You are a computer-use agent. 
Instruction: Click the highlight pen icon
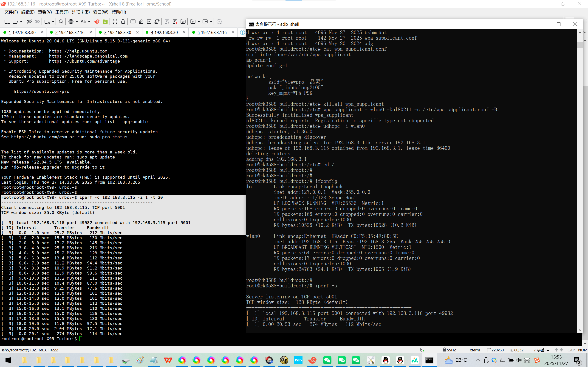[x=141, y=22]
